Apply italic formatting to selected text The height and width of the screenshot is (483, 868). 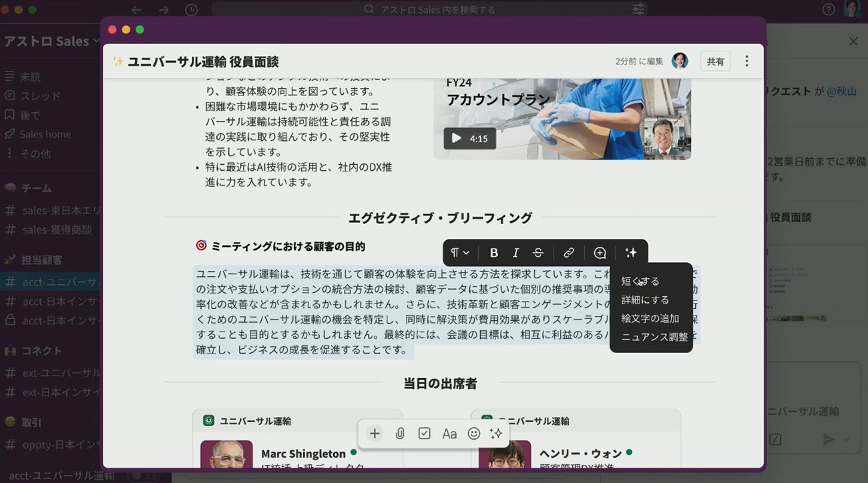[x=515, y=253]
